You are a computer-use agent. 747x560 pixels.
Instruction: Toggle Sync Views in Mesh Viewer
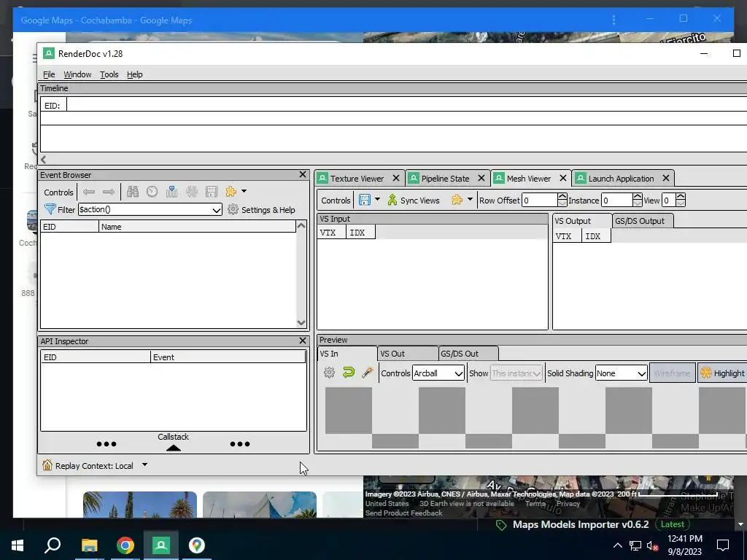coord(413,200)
